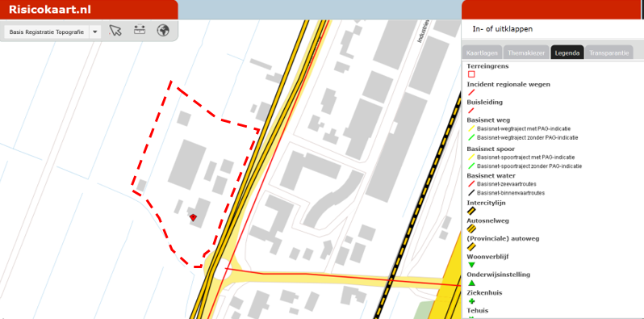Viewport: 644px width, 319px height.
Task: Activate the measuring ruler tool
Action: click(x=140, y=30)
